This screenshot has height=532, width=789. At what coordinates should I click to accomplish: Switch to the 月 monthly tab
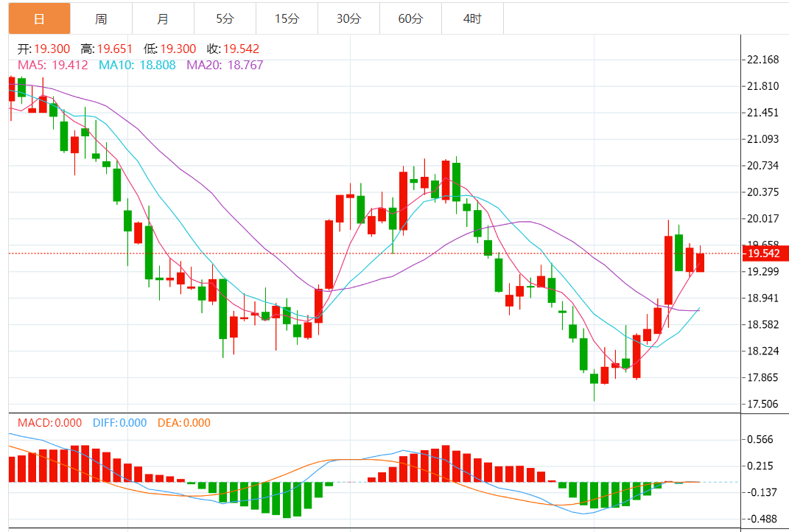163,18
